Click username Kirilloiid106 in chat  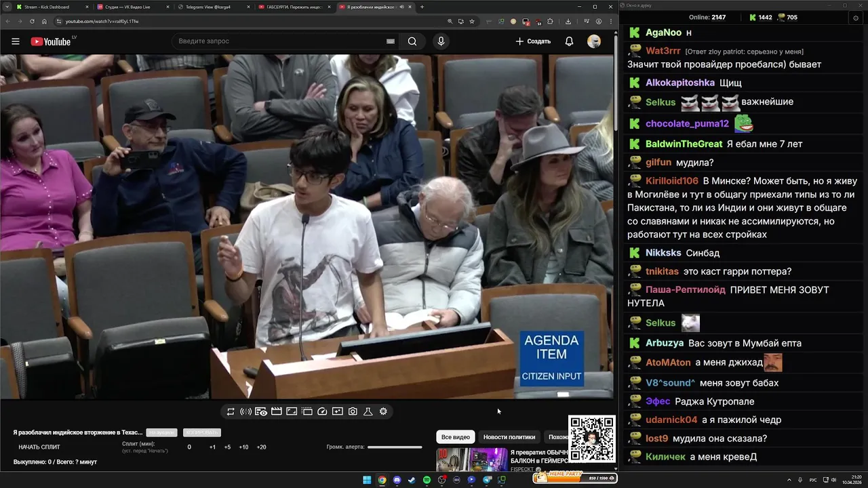click(672, 181)
